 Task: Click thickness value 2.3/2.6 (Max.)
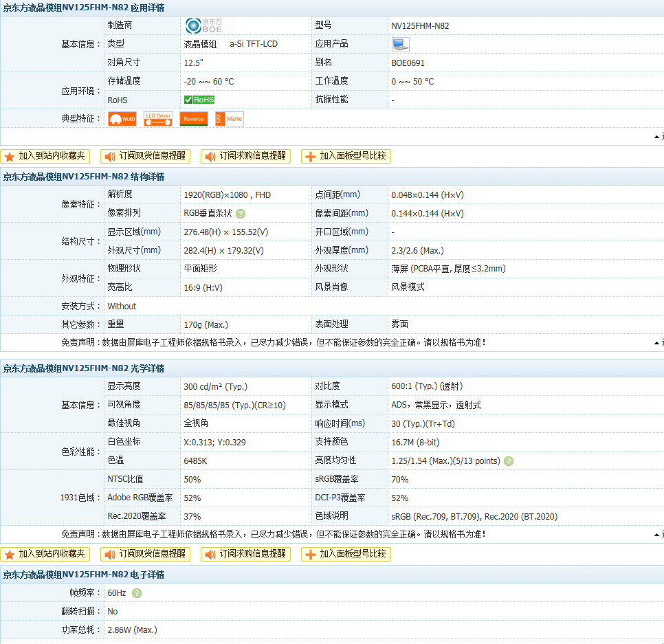coord(417,251)
